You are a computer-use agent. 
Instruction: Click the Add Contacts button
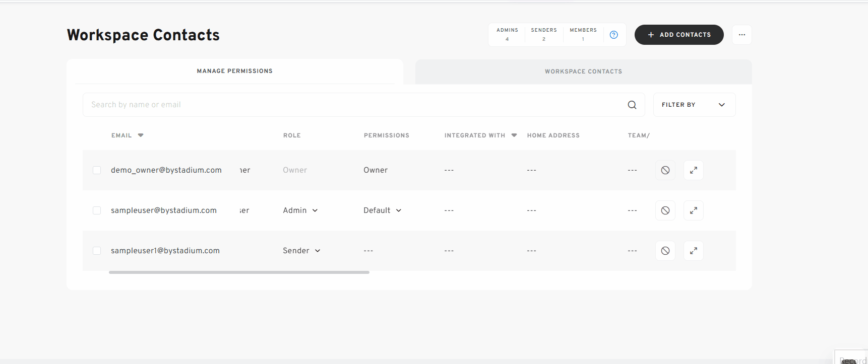coord(679,35)
